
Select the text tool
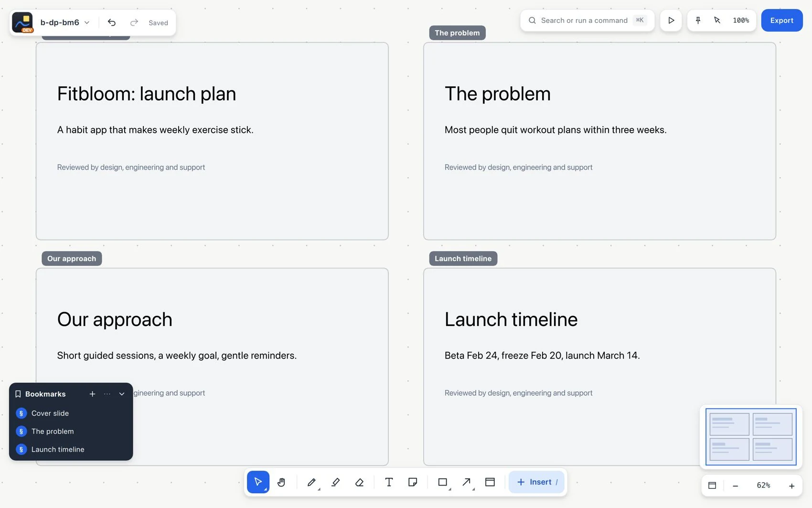point(389,482)
